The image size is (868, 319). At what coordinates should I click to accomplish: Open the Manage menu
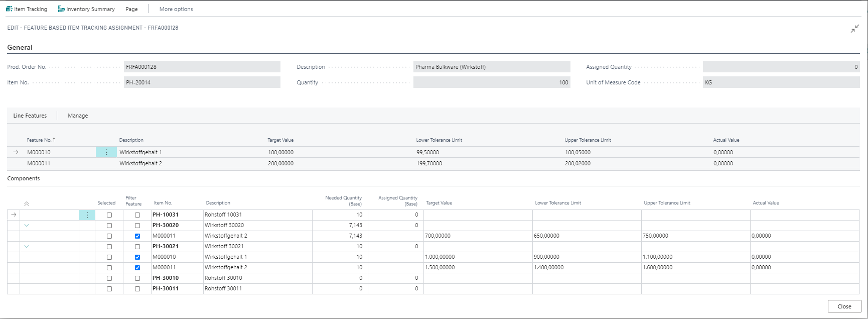[78, 116]
